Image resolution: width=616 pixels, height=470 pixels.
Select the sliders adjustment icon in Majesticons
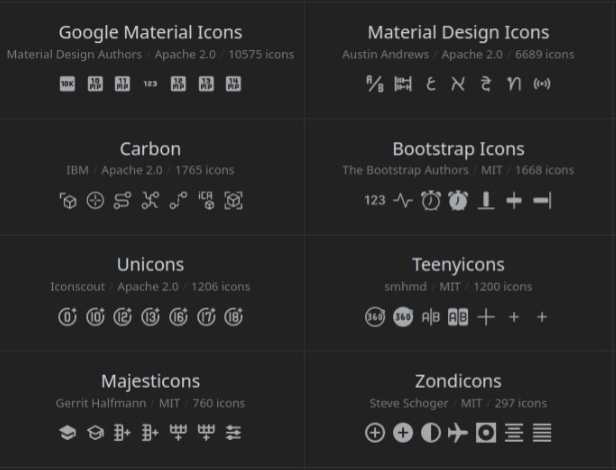(233, 433)
